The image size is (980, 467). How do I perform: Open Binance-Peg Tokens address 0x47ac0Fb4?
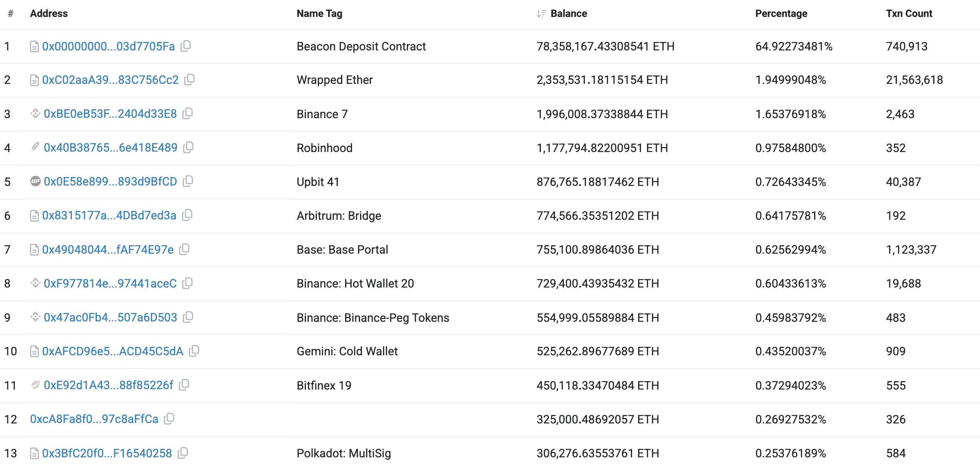tap(110, 317)
